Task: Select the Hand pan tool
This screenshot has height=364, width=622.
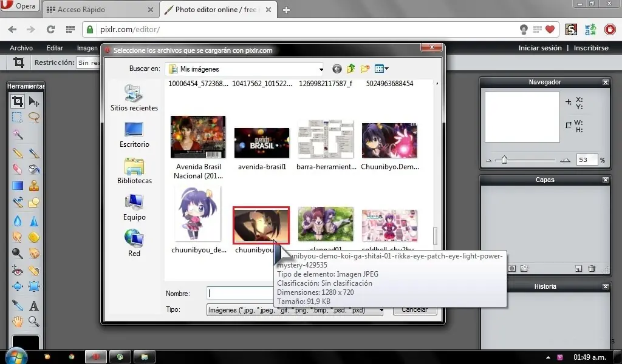Action: [18, 321]
